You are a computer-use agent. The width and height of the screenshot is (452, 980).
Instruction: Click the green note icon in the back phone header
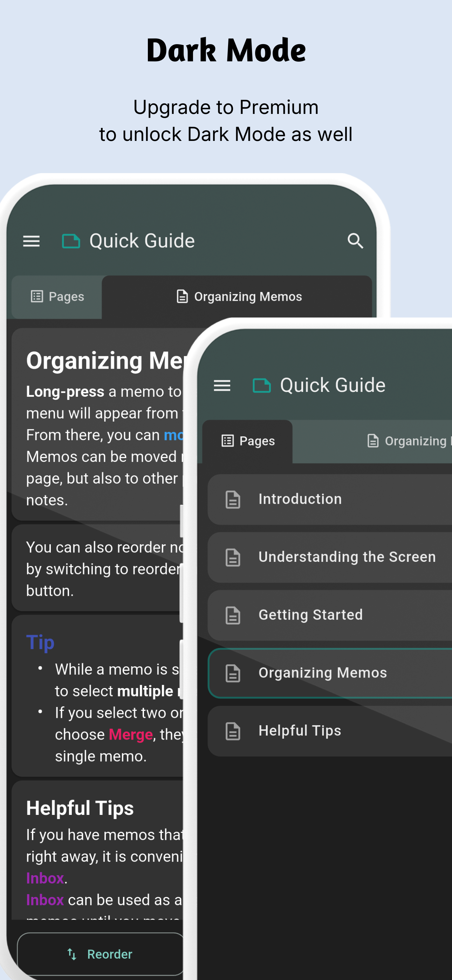(x=71, y=241)
